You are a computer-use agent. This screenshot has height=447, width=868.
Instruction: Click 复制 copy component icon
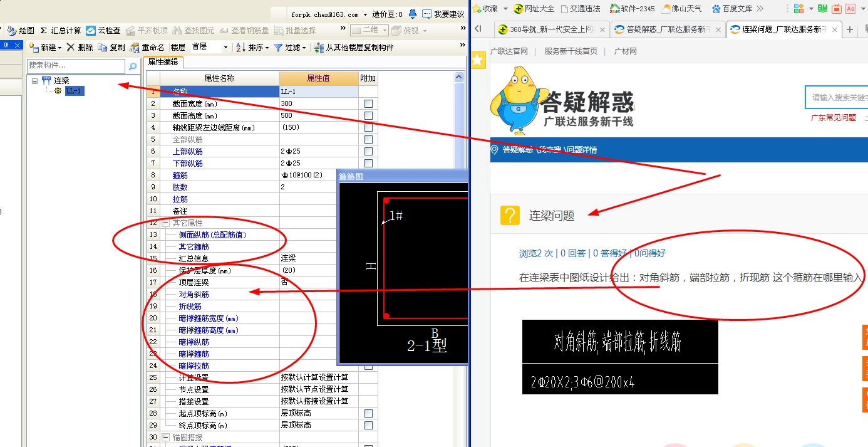(111, 48)
